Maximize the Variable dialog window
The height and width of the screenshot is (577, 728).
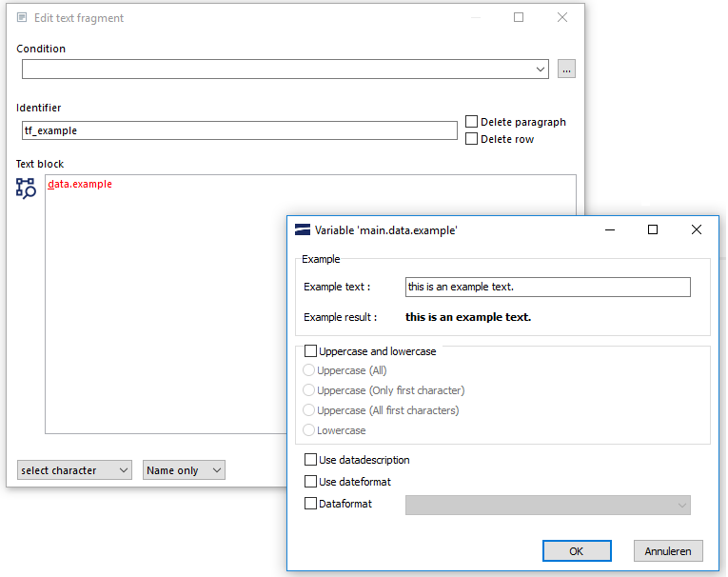tap(652, 229)
